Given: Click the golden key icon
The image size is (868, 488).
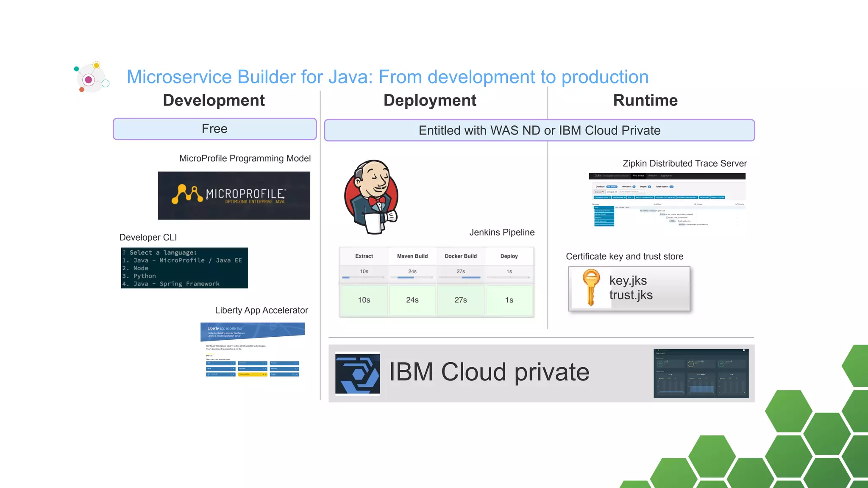Looking at the screenshot, I should click(591, 288).
